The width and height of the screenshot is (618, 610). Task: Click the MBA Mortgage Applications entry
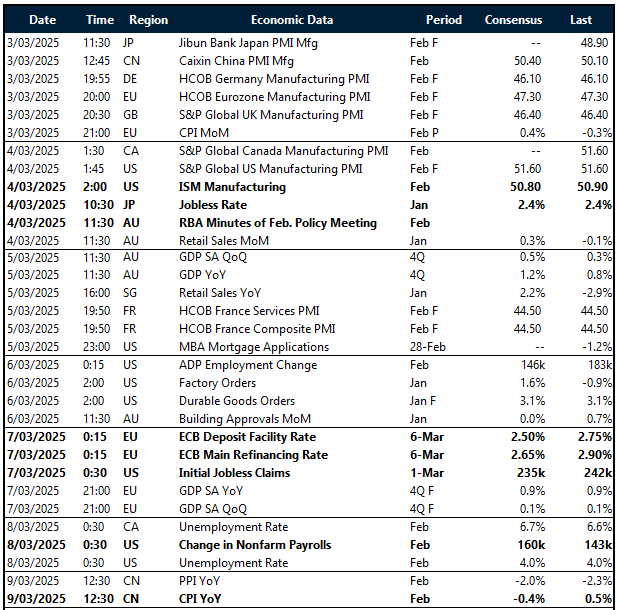coord(254,347)
